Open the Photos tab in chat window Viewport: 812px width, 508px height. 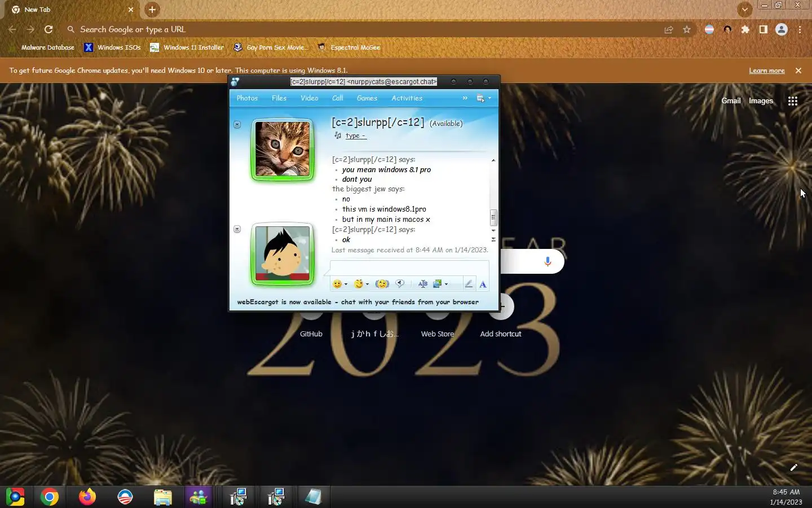pos(247,98)
